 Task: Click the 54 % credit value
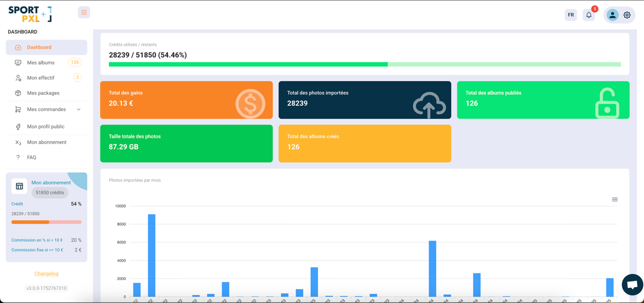point(76,204)
